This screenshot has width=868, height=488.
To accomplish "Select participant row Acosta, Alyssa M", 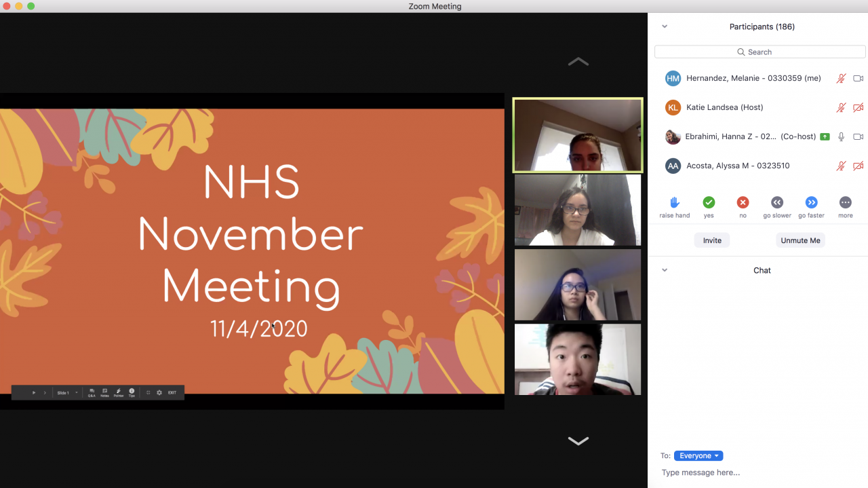I will (x=758, y=166).
